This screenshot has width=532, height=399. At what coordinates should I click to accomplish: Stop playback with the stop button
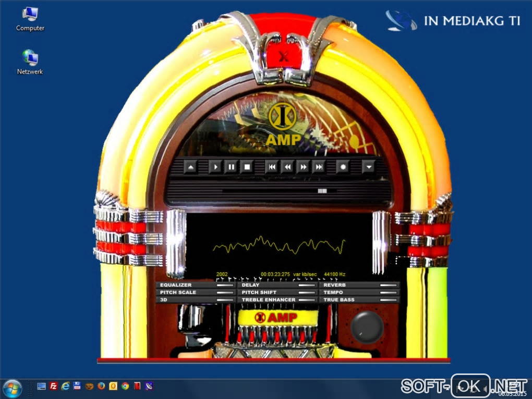tap(247, 167)
